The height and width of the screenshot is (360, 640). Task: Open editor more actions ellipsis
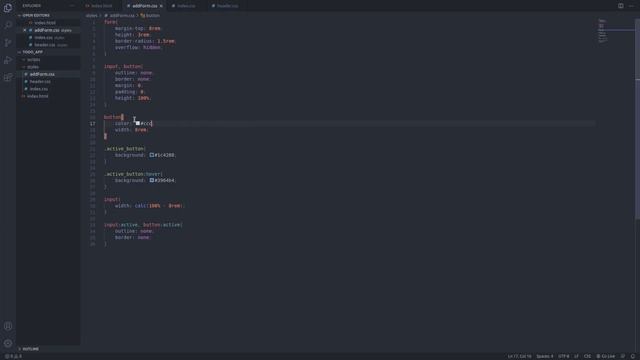click(631, 6)
